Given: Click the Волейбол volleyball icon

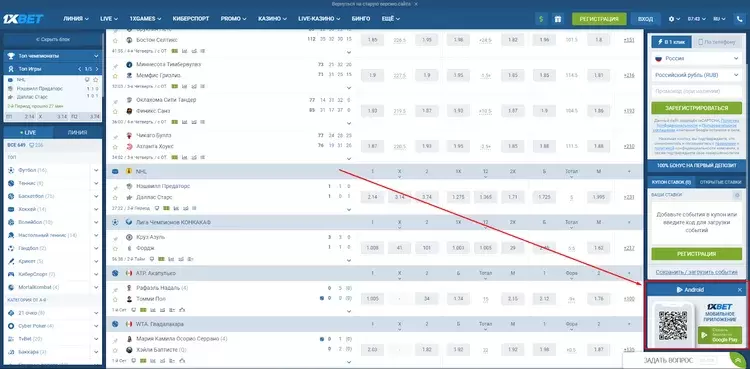Looking at the screenshot, I should [11, 222].
